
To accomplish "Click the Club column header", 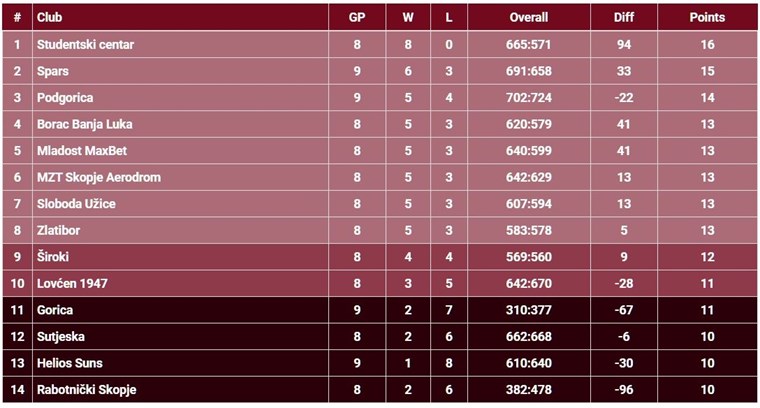I will click(49, 17).
